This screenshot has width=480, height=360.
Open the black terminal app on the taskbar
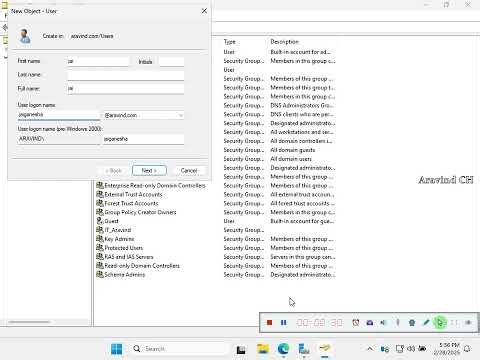(x=241, y=350)
